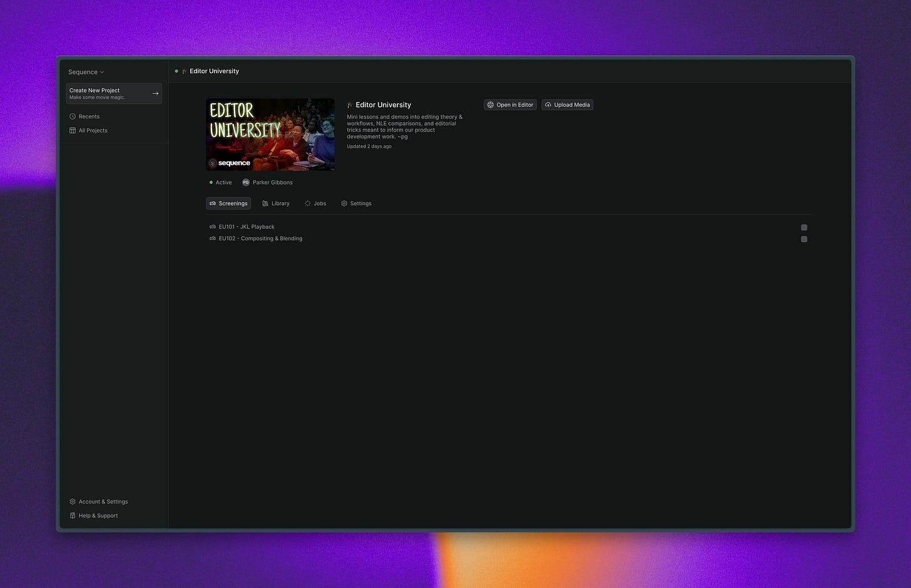Click the Create New Project arrow icon
This screenshot has width=911, height=588.
155,93
